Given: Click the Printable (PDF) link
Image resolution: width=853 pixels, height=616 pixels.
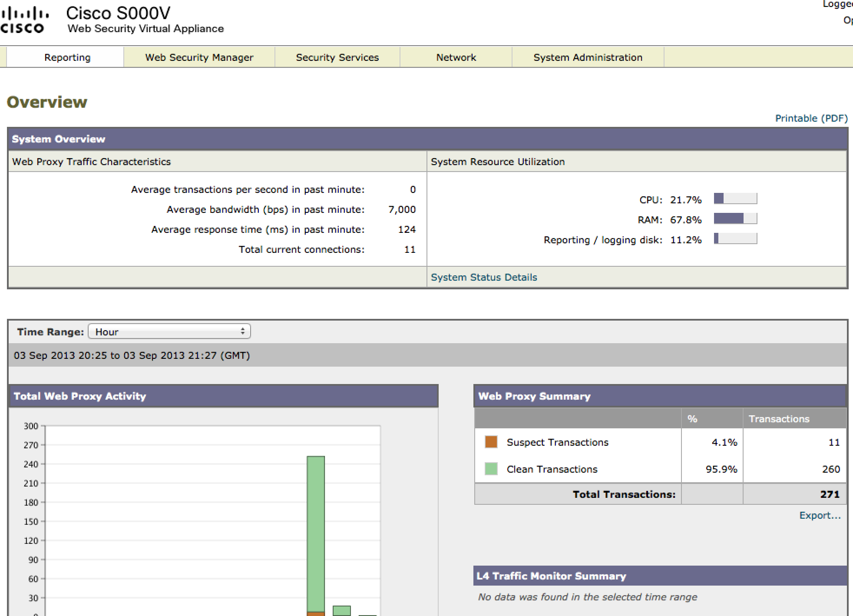Looking at the screenshot, I should click(811, 118).
